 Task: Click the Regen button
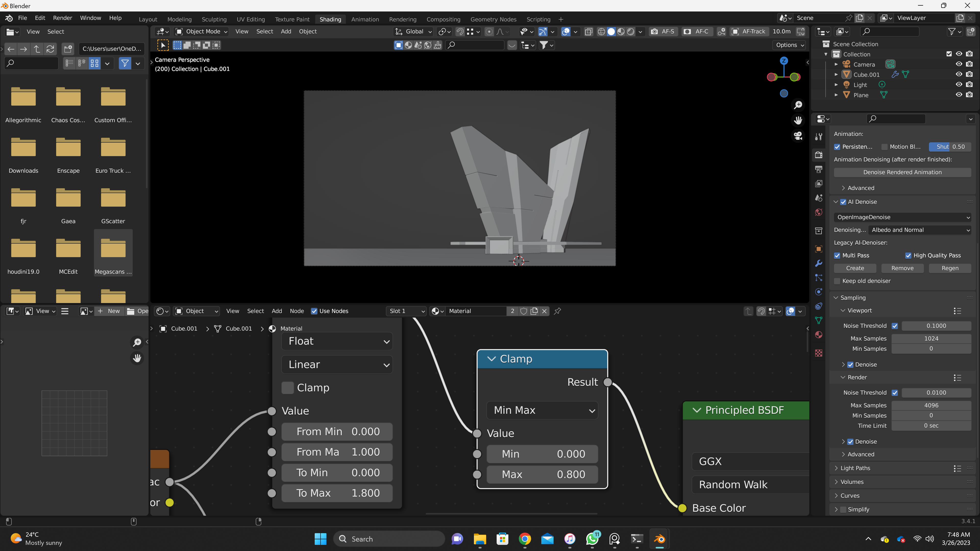[950, 268]
